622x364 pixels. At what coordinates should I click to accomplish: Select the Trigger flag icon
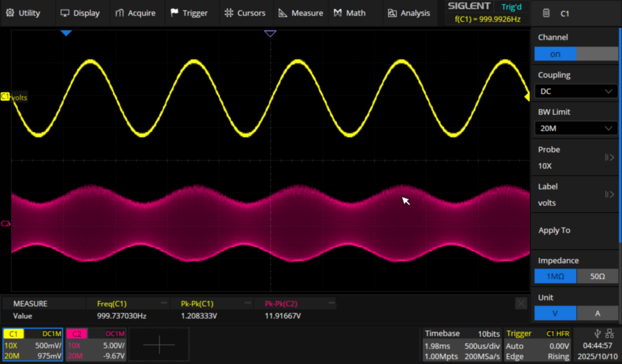point(174,12)
